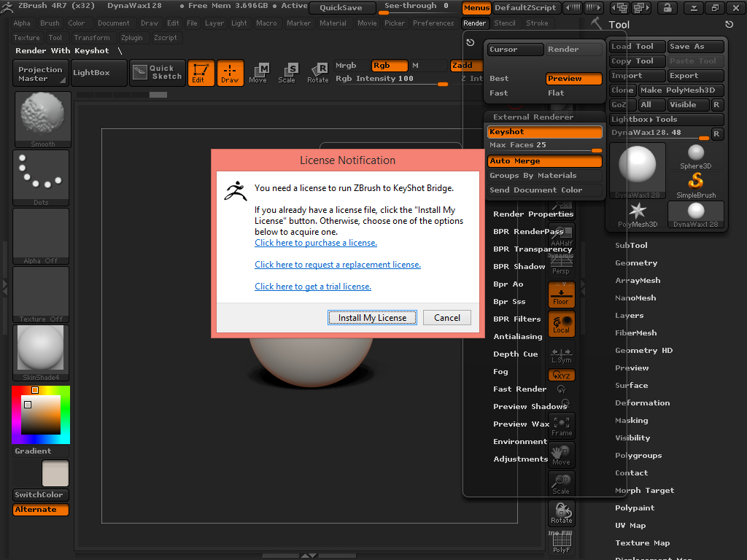Open the Brush menu
The width and height of the screenshot is (747, 560).
click(50, 23)
